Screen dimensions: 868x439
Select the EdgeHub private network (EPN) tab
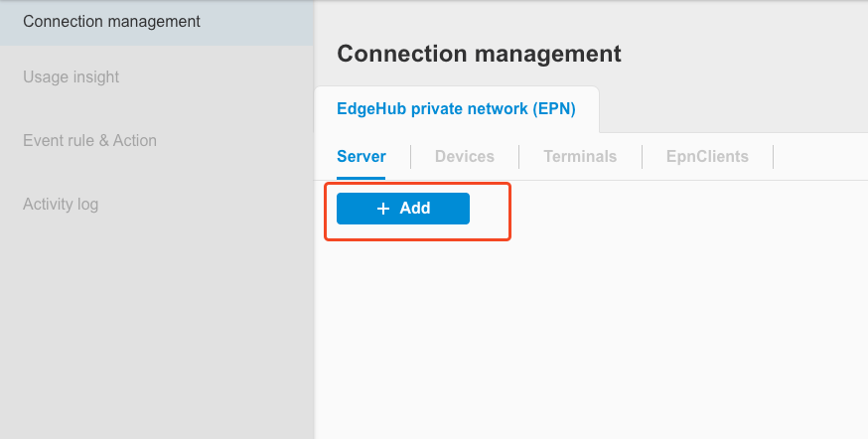tap(456, 108)
